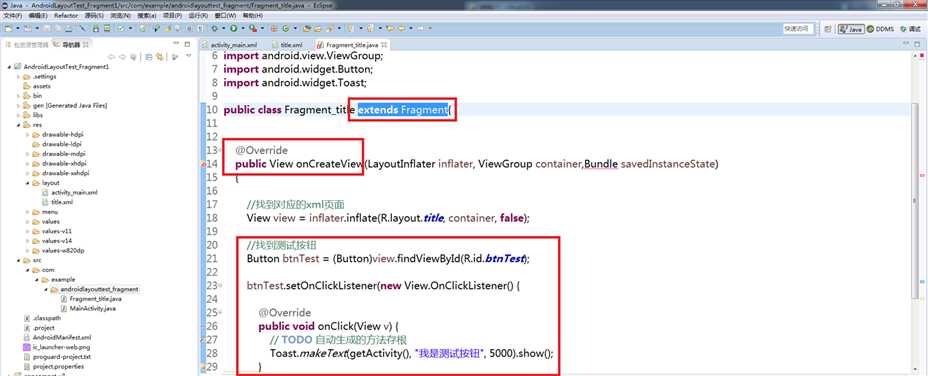Image resolution: width=928 pixels, height=376 pixels.
Task: Open the 帮助(H) menu
Action: pos(253,15)
